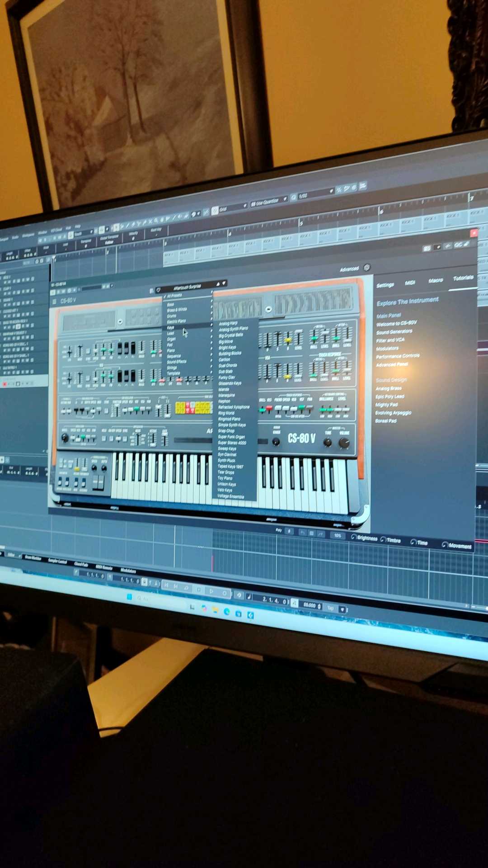Switch to the Tutorials tab
Screen dimensions: 488x868
pos(463,278)
